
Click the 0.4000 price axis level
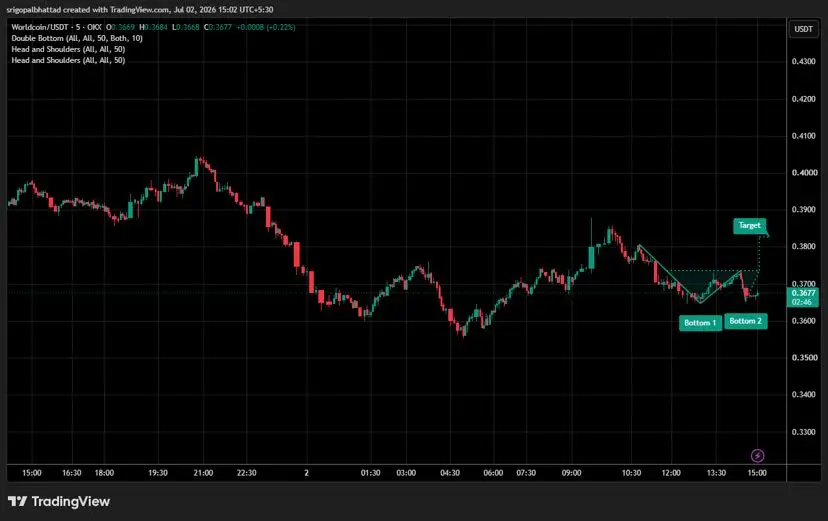[x=804, y=173]
